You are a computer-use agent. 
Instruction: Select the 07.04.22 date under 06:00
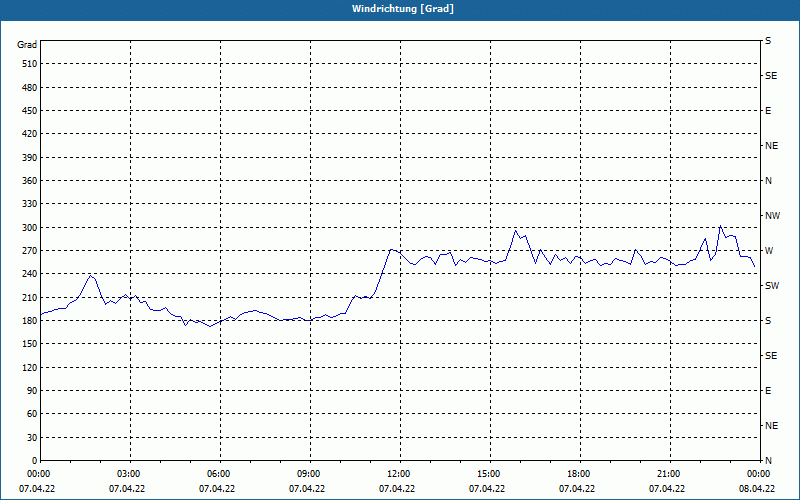pos(217,489)
